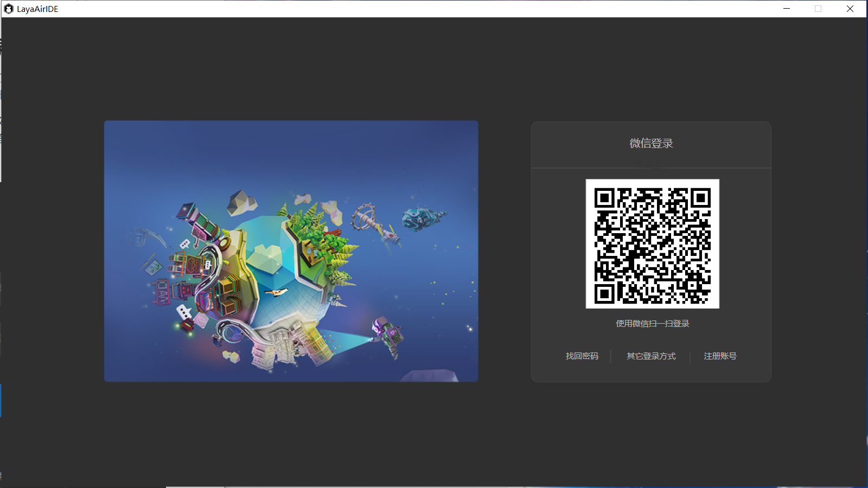
Task: Select 其它登录方式 for other login methods
Action: click(651, 356)
